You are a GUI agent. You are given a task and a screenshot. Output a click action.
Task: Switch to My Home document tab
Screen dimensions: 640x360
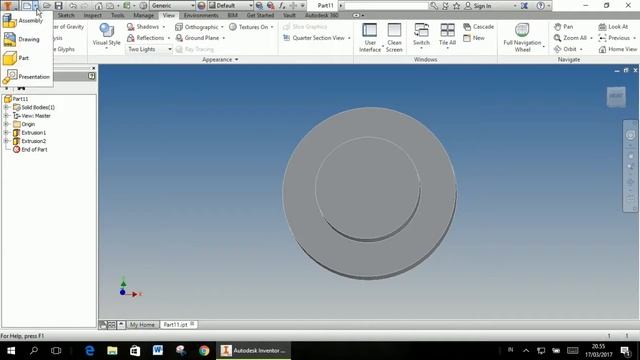click(142, 324)
